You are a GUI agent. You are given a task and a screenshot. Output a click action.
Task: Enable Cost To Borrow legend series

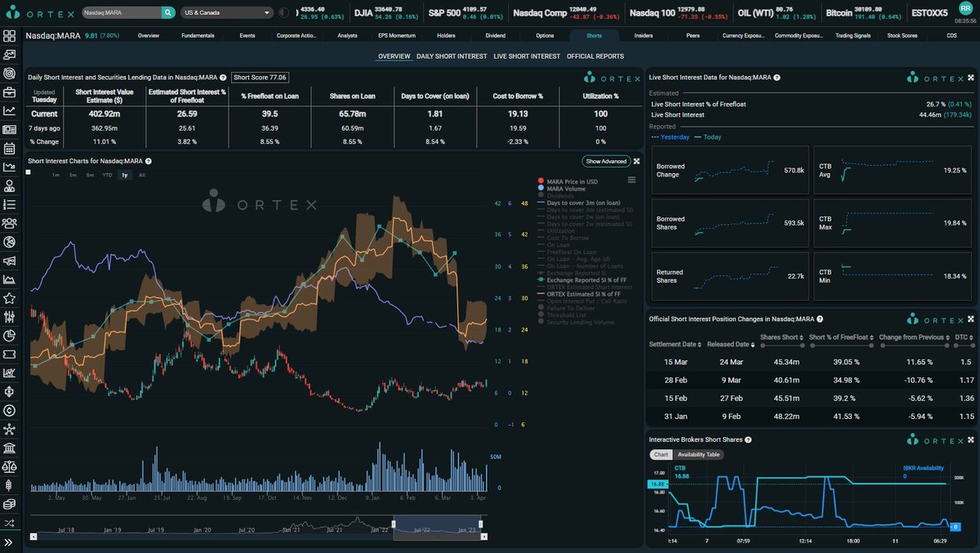click(563, 238)
